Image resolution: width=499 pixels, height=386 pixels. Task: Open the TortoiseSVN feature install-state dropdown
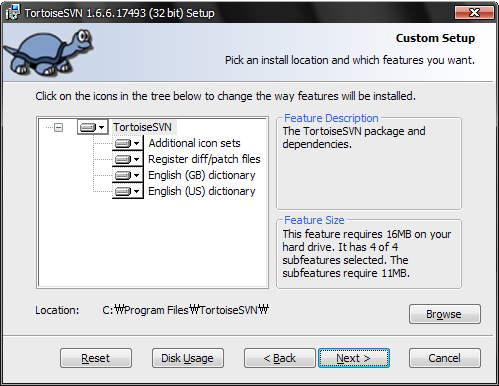click(x=93, y=127)
